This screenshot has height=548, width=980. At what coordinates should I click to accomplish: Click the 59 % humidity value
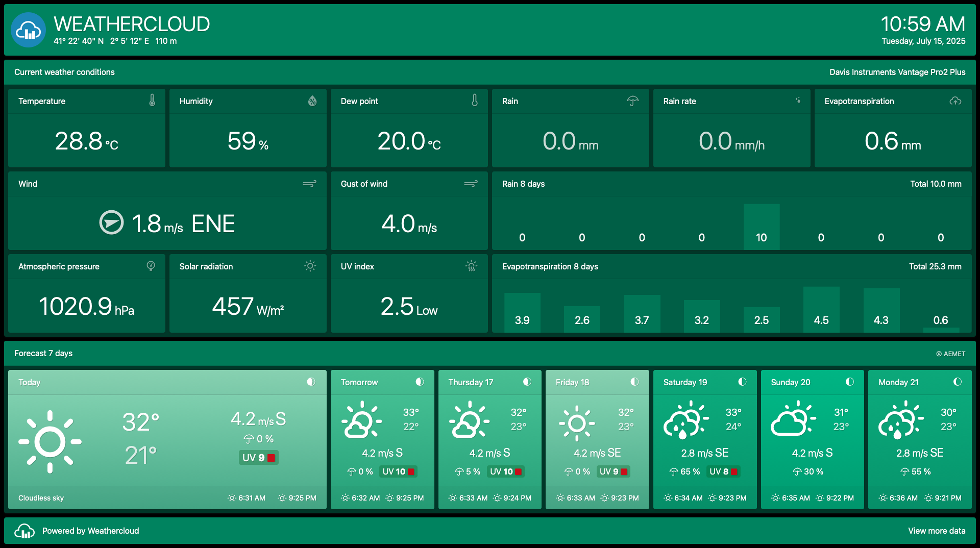pos(248,141)
